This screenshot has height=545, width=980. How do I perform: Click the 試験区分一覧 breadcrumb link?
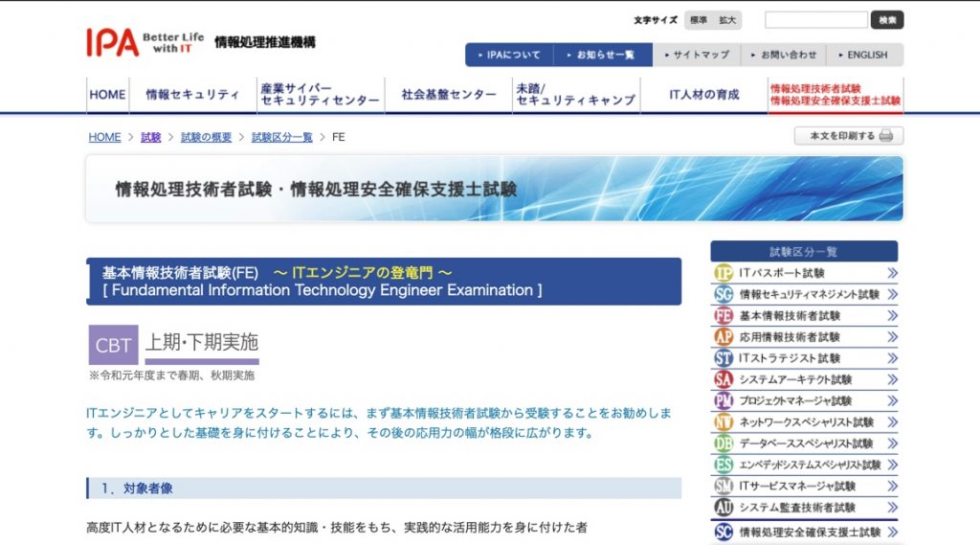click(282, 137)
